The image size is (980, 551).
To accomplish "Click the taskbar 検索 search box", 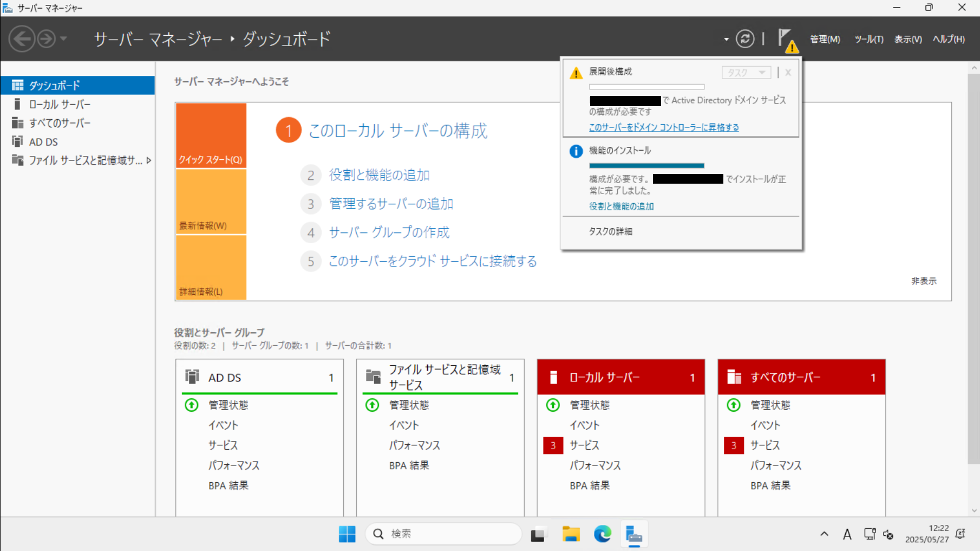I will [x=443, y=534].
